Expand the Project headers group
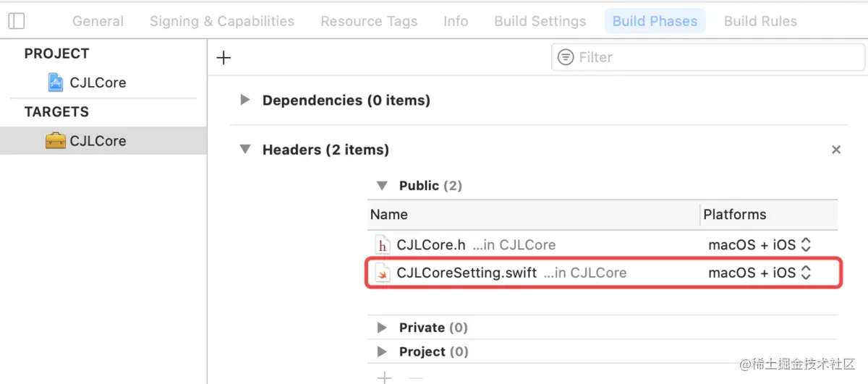The image size is (868, 384). pos(382,351)
